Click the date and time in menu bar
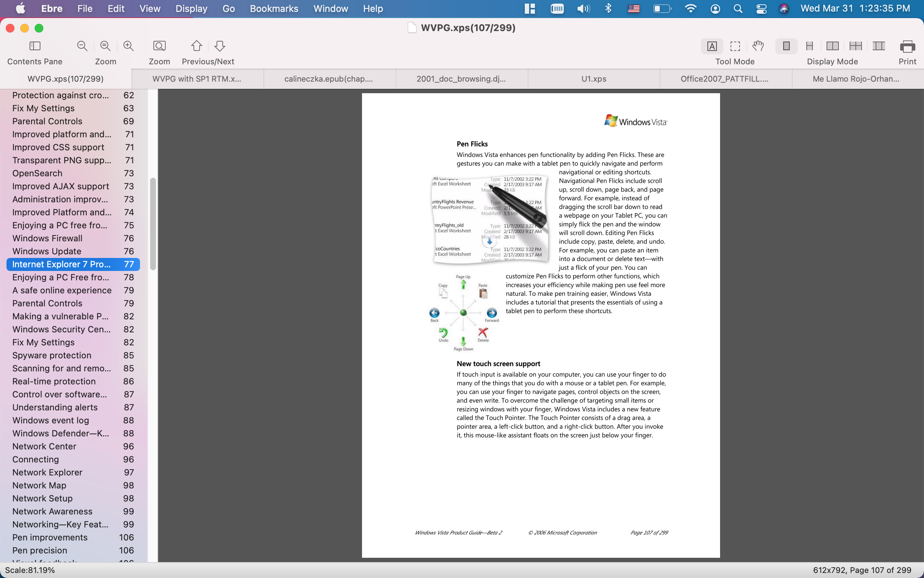Viewport: 924px width, 578px height. [855, 8]
